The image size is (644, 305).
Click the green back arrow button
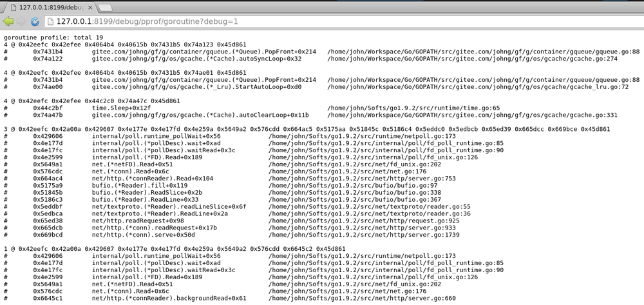8,21
